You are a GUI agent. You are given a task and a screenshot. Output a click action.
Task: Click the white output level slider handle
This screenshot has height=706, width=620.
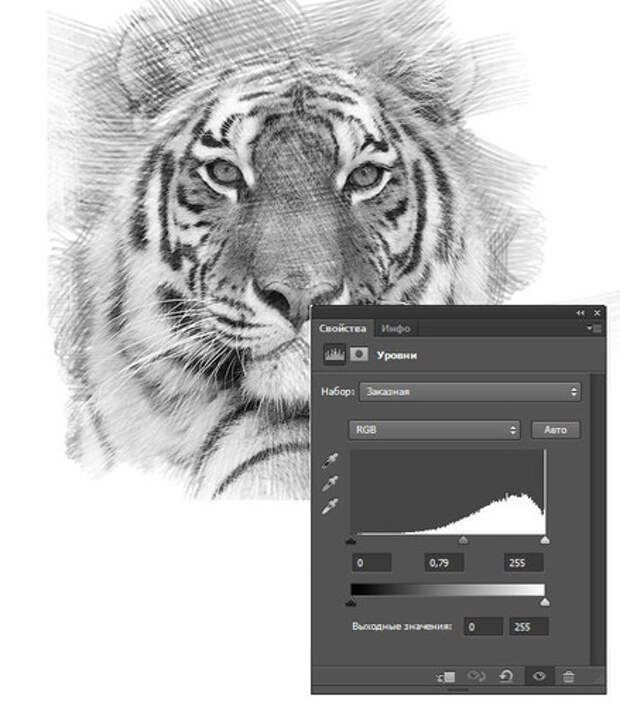click(545, 603)
